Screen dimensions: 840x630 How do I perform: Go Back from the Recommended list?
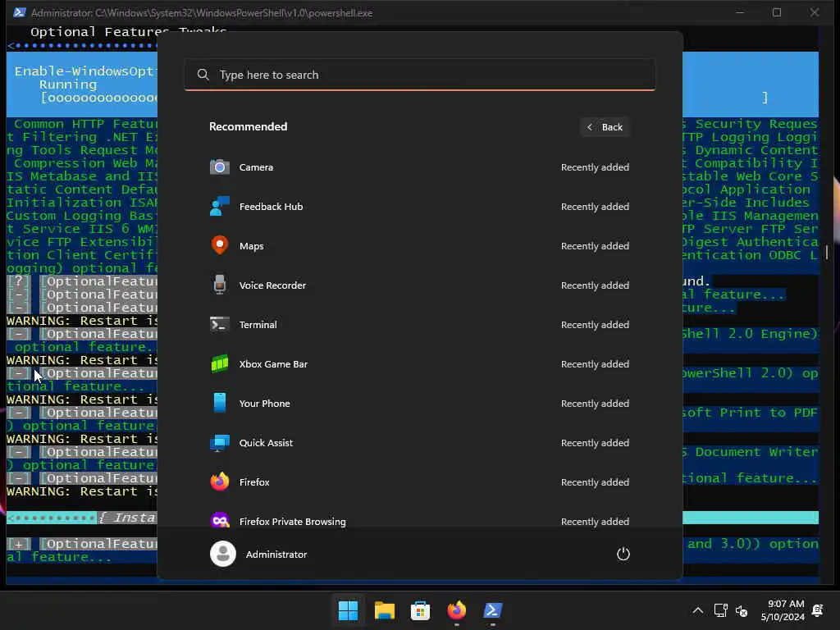pos(605,127)
